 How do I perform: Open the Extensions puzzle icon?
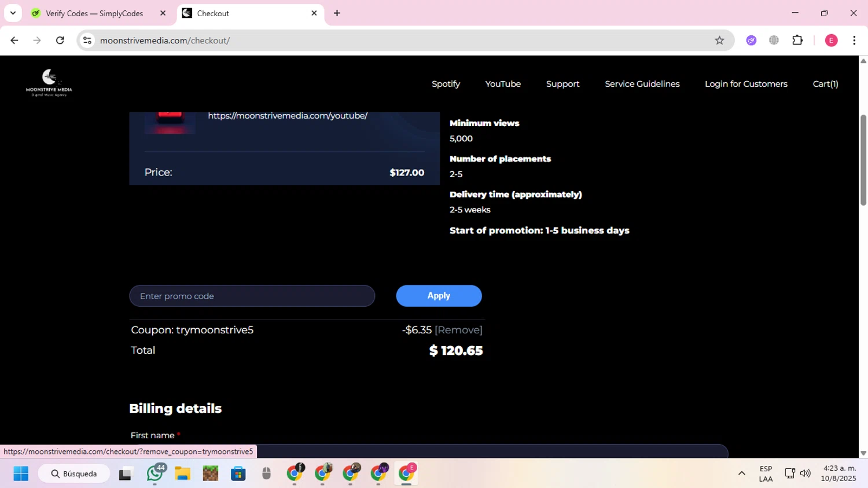[797, 41]
